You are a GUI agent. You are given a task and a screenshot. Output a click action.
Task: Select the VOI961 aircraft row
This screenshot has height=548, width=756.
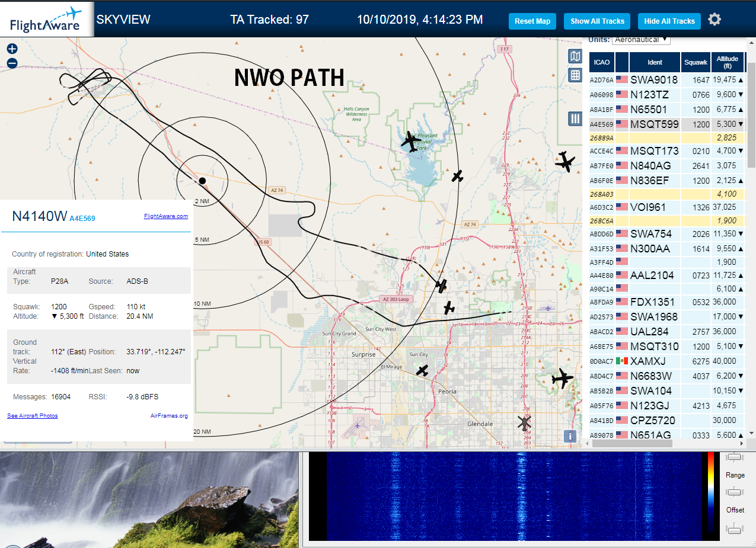point(666,207)
